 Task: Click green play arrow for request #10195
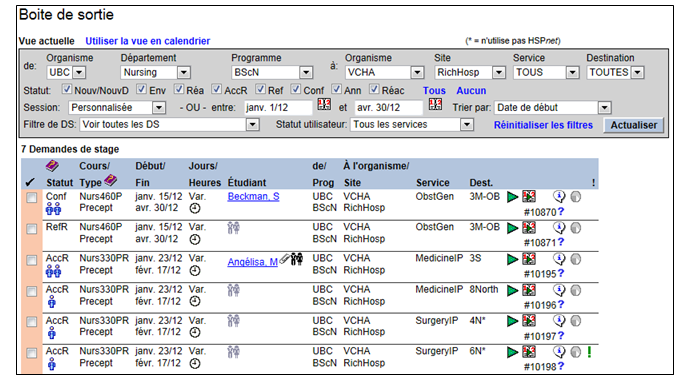point(512,259)
